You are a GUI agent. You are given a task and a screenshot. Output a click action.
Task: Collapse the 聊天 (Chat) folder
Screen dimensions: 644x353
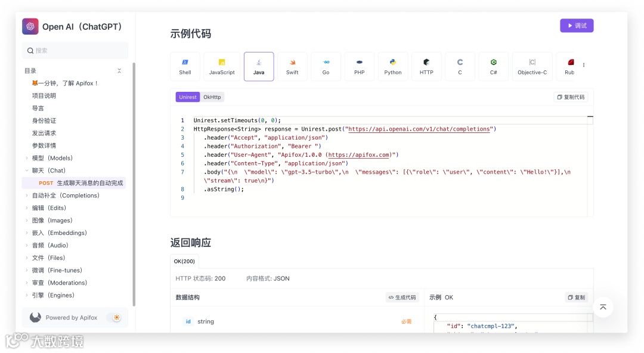point(27,171)
